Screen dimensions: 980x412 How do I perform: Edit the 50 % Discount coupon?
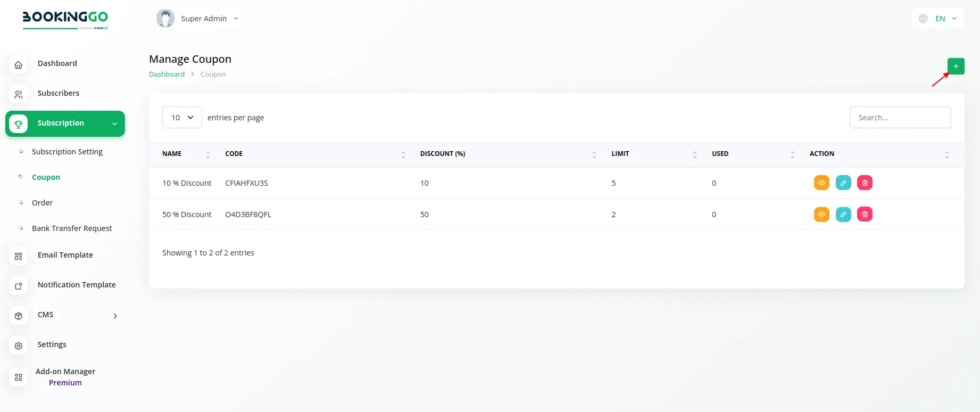(843, 215)
